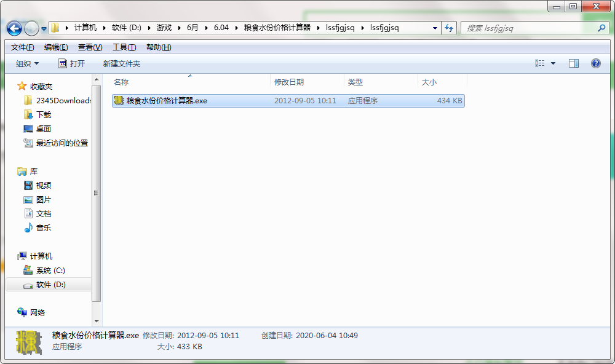The width and height of the screenshot is (615, 364).
Task: Open 2345Downloads favorite folder
Action: (57, 100)
